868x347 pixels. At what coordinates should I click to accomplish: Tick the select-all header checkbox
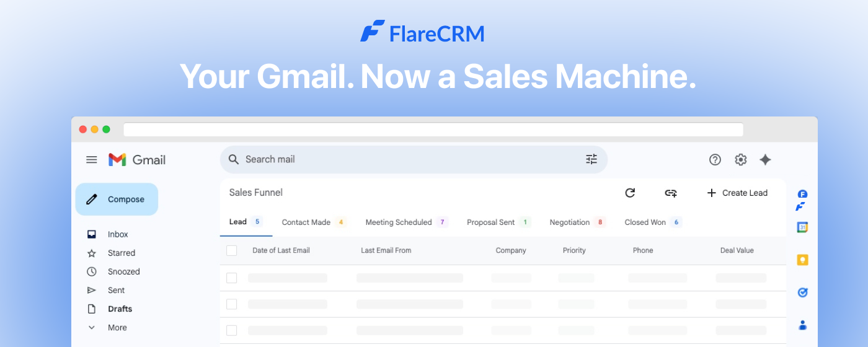click(x=232, y=250)
